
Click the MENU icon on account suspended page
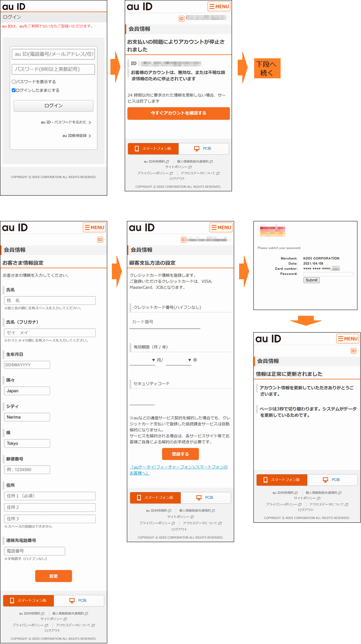click(x=219, y=6)
